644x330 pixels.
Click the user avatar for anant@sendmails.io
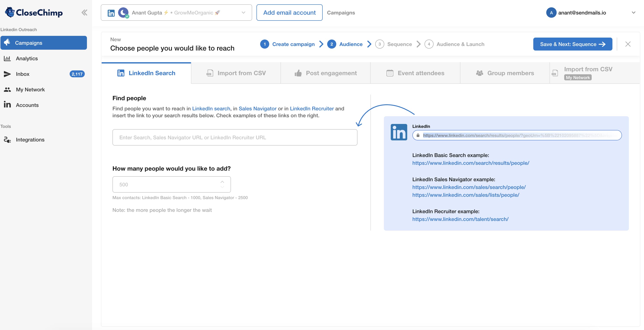coord(551,13)
